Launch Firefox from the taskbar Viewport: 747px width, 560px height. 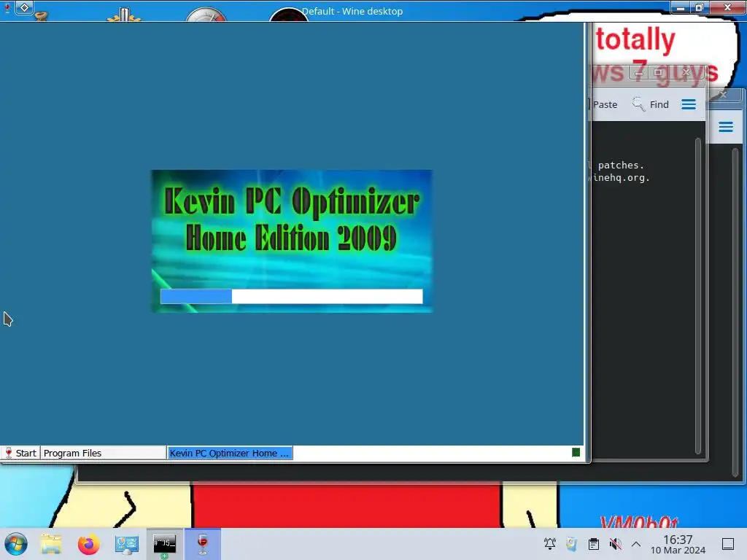(x=88, y=544)
